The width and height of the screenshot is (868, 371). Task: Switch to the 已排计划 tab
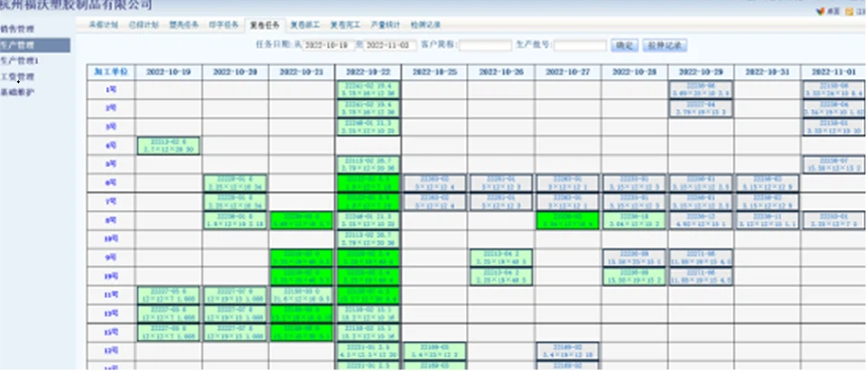144,25
